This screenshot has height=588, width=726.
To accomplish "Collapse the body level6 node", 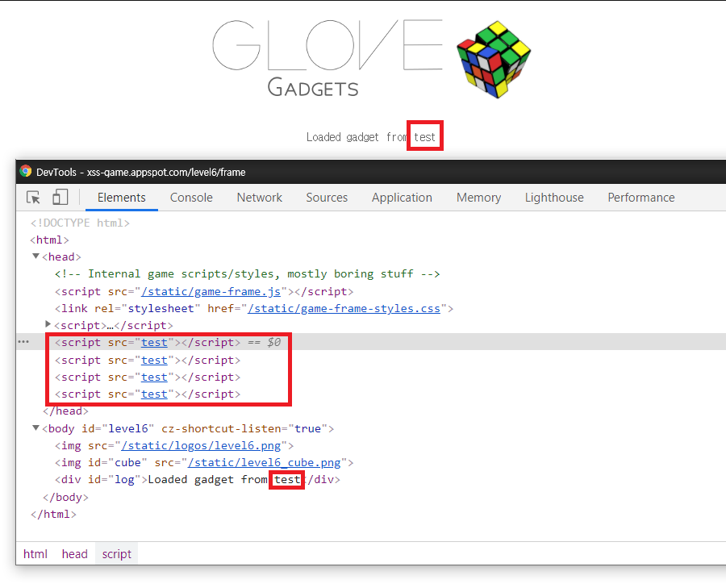I will 35,428.
